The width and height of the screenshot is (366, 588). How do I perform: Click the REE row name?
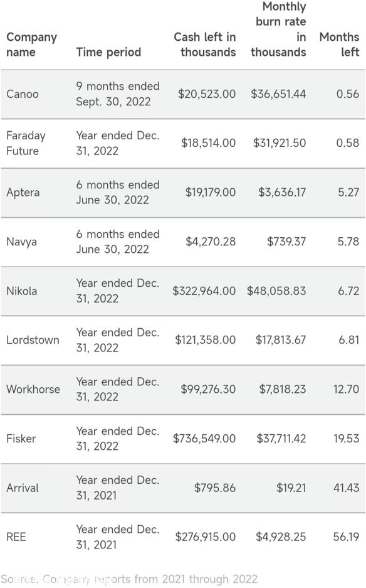tap(16, 537)
